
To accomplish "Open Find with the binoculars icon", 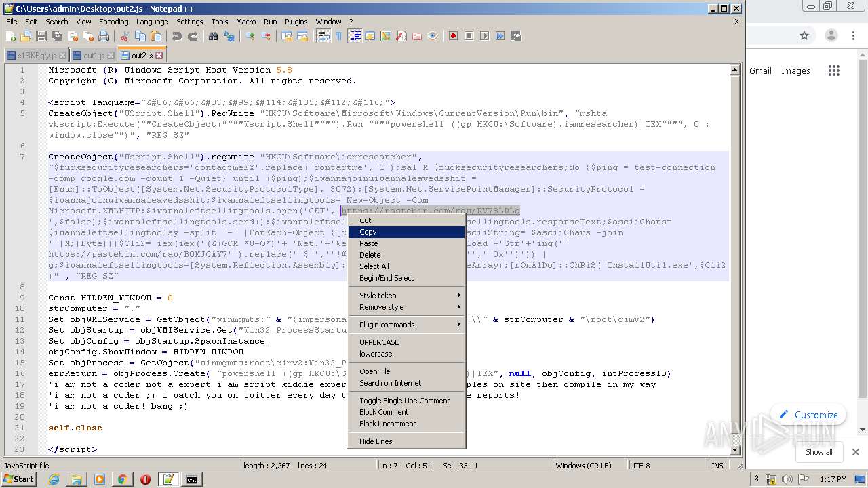I will point(213,36).
